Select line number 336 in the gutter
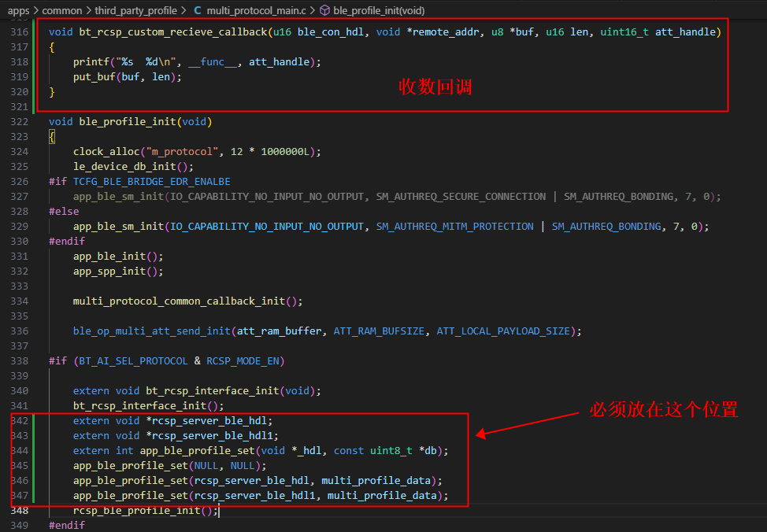The image size is (767, 532). point(20,331)
